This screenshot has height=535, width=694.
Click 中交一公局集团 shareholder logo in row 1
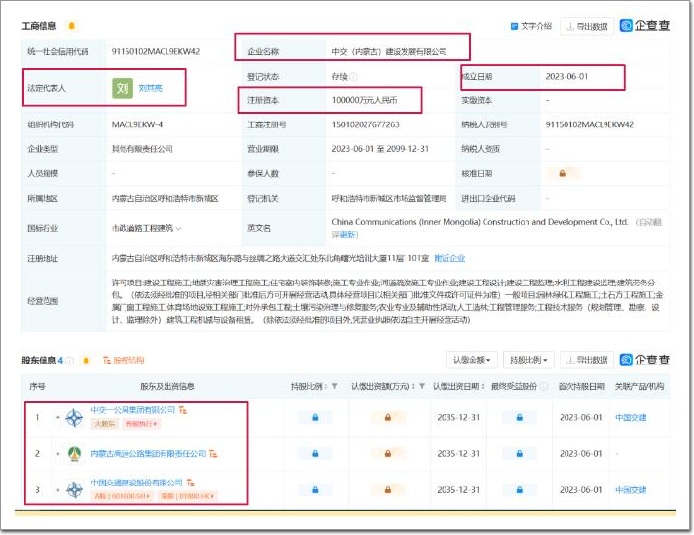(74, 417)
